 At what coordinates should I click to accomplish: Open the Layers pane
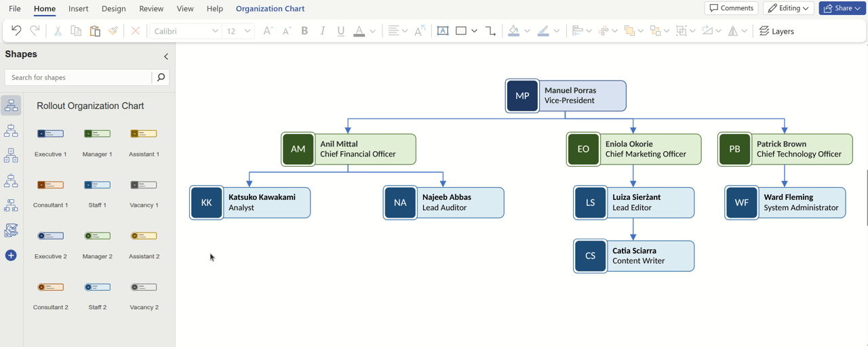point(776,31)
